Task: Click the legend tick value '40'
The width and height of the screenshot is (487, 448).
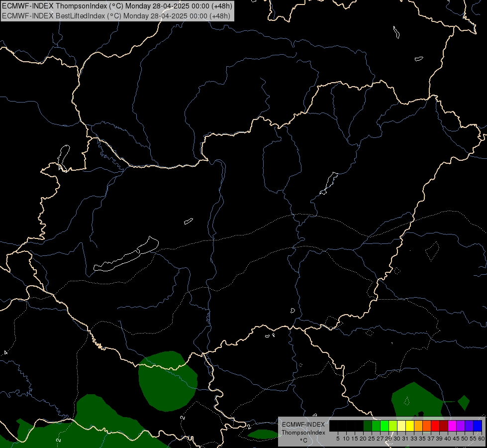Action: (448, 439)
